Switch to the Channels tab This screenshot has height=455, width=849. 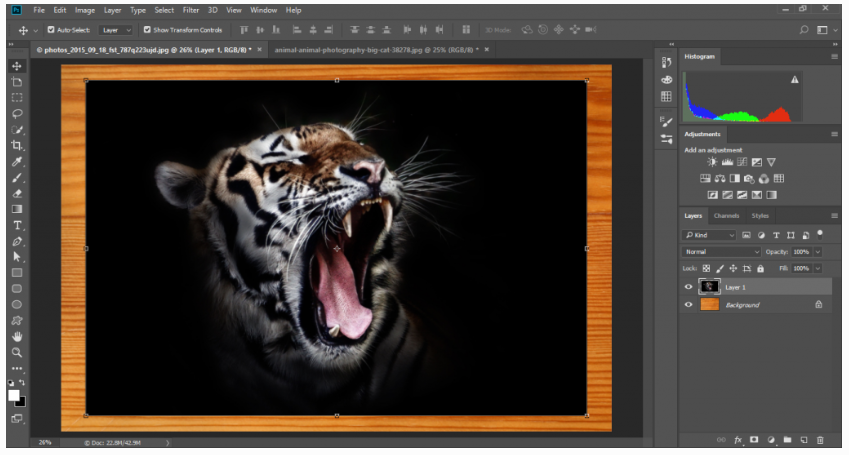pyautogui.click(x=726, y=216)
